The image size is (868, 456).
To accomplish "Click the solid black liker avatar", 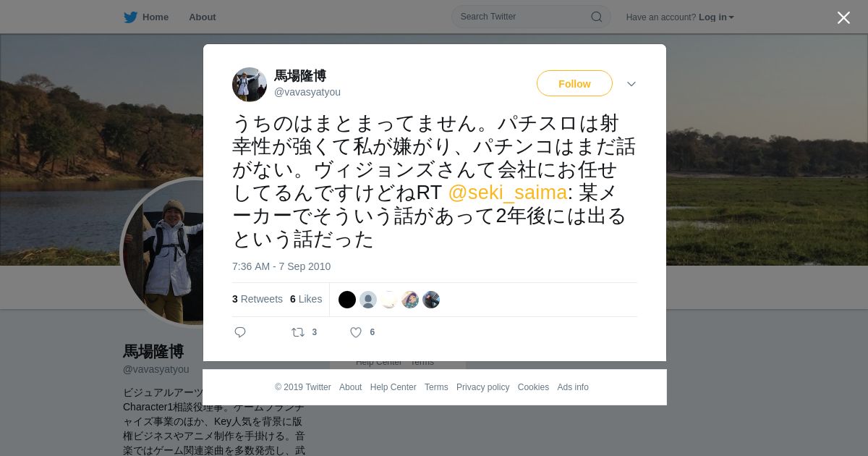I will [x=347, y=300].
